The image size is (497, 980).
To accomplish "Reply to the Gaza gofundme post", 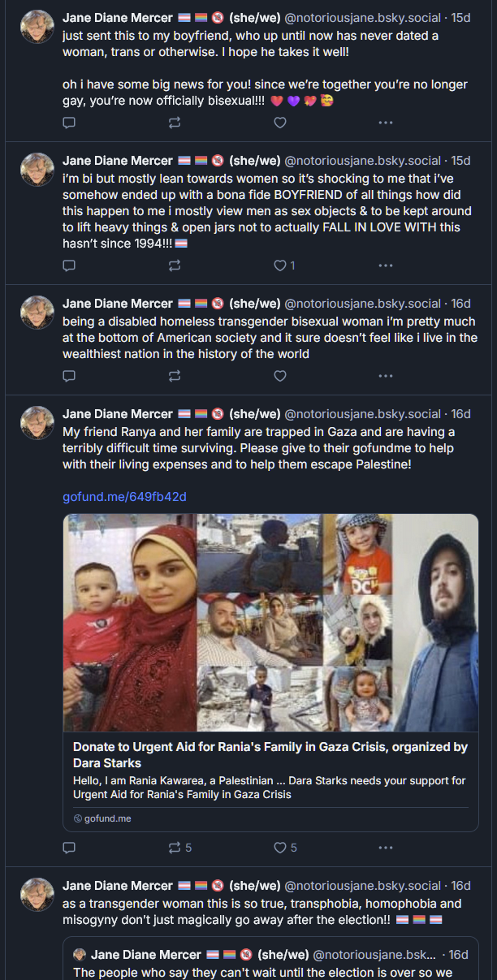I will tap(69, 848).
